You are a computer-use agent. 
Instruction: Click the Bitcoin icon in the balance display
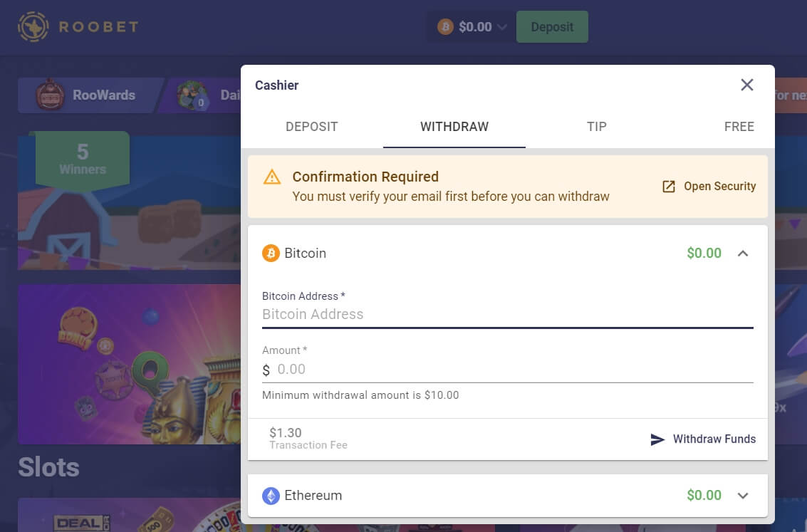point(445,26)
